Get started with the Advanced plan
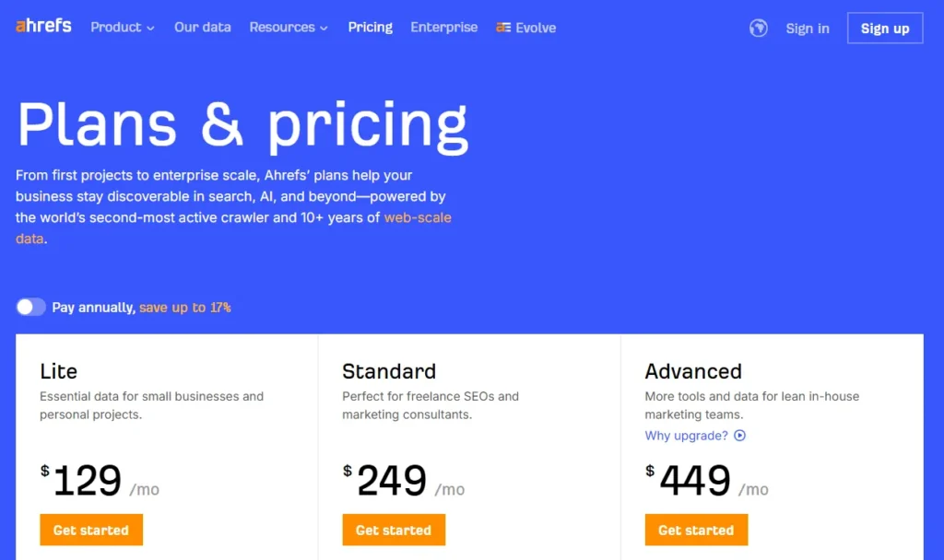This screenshot has height=560, width=944. coord(696,530)
